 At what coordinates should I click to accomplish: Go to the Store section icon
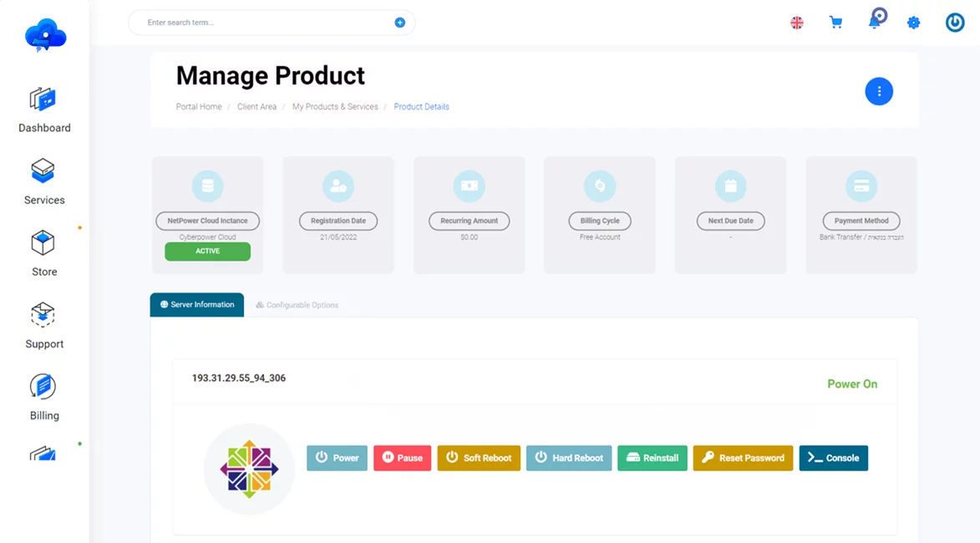click(x=43, y=242)
